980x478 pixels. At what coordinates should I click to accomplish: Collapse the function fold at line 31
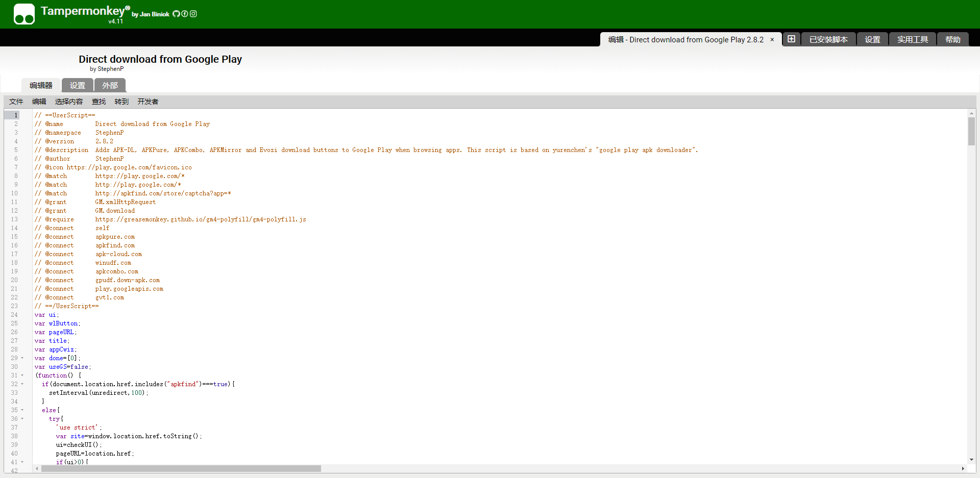click(x=22, y=375)
